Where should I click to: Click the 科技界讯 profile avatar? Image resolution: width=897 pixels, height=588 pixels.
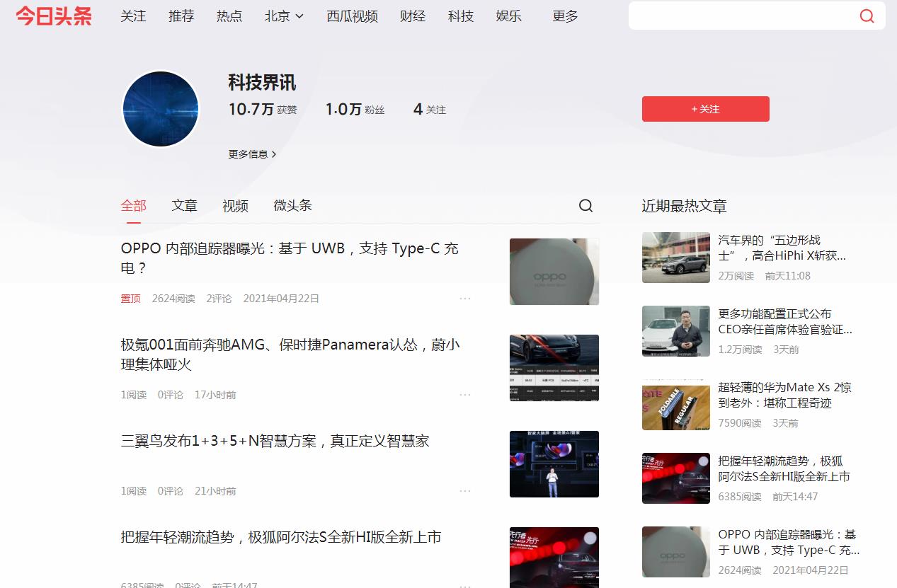pyautogui.click(x=161, y=109)
